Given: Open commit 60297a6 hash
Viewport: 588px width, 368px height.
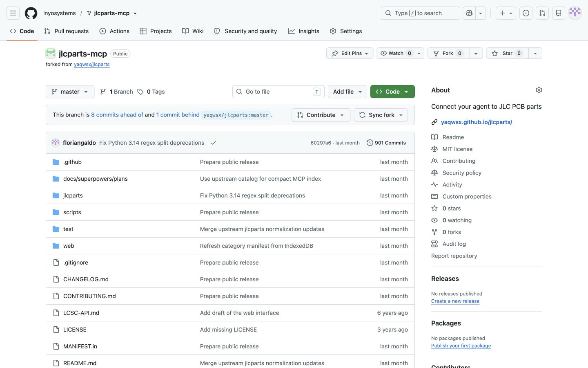Looking at the screenshot, I should pos(321,143).
